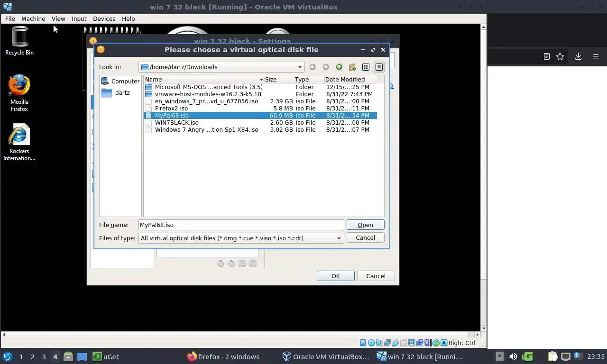Select vmware-host-modules-w16.2.3-k5.18 folder
Image resolution: width=607 pixels, height=364 pixels.
(260, 94)
